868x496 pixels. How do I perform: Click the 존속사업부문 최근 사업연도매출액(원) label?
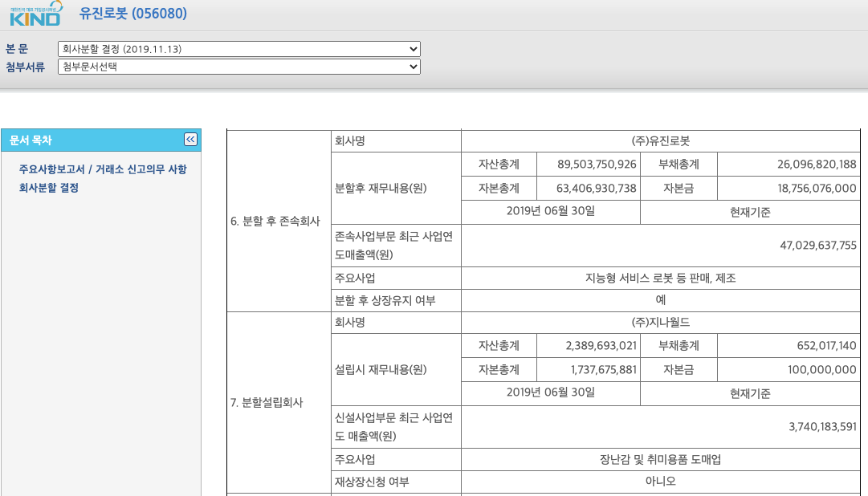click(x=393, y=246)
